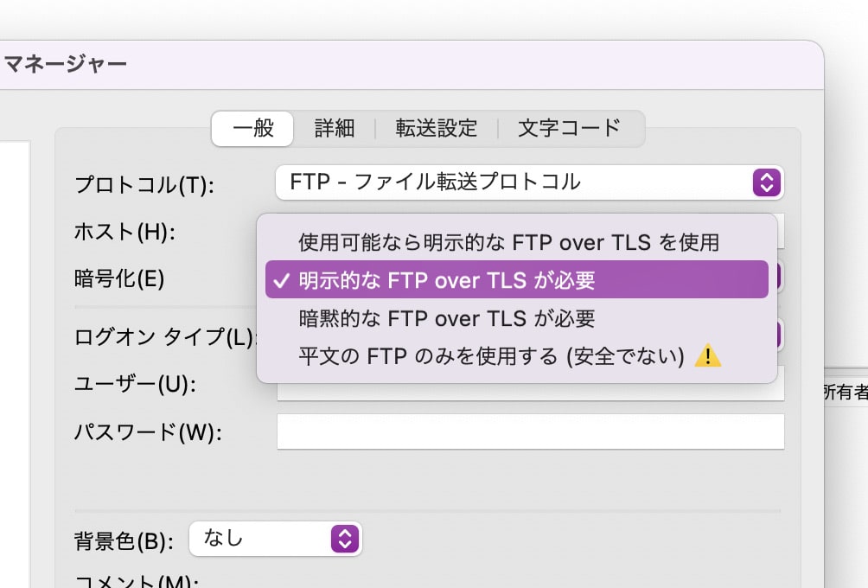Click the checkmark beside 明示的な FTP
This screenshot has width=868, height=588.
pos(281,280)
